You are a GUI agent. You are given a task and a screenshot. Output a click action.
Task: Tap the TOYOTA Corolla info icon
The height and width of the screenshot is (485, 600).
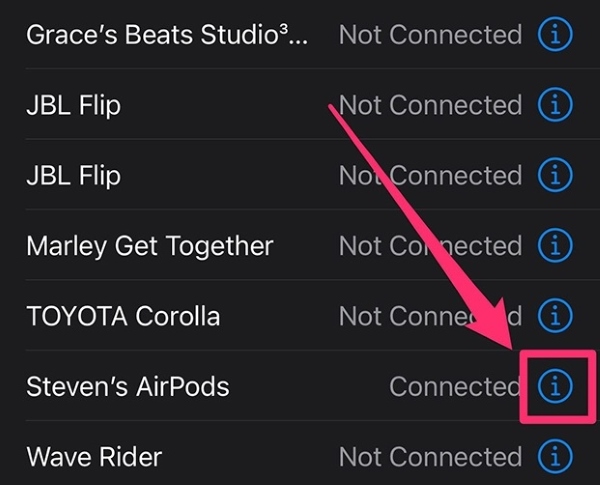click(555, 316)
